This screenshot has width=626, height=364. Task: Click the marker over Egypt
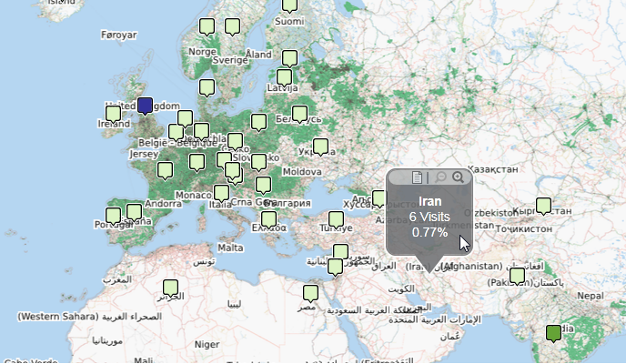tap(311, 292)
